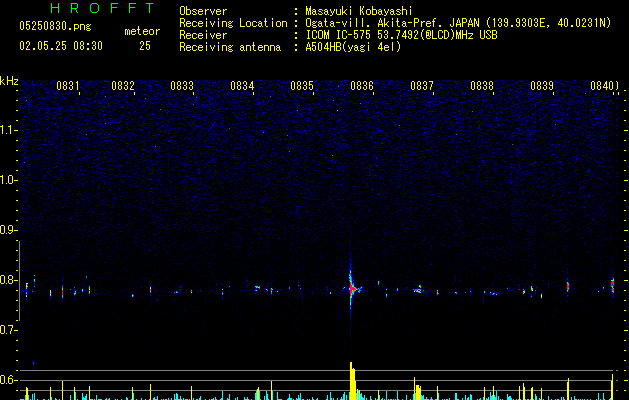Click the 0832 time marker
This screenshot has height=400, width=629.
(123, 86)
